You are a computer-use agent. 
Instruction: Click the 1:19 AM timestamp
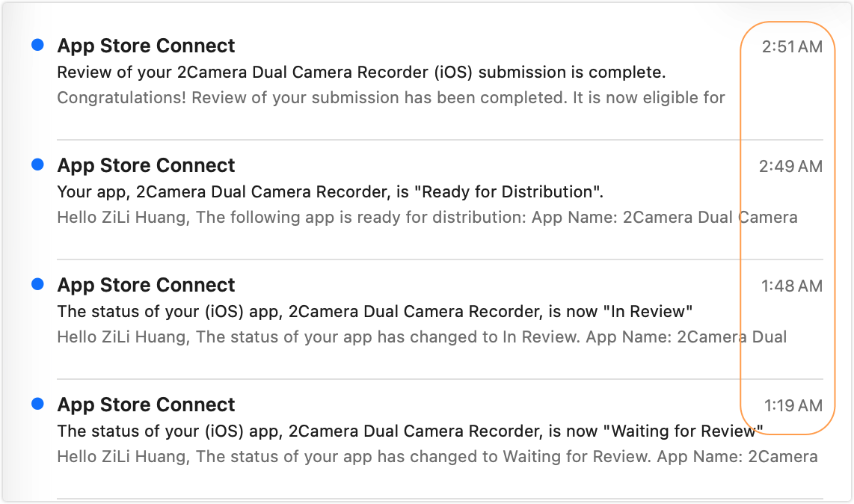point(793,406)
